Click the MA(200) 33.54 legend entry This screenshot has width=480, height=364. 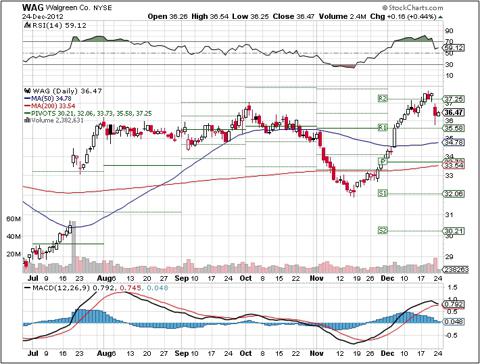(x=53, y=106)
